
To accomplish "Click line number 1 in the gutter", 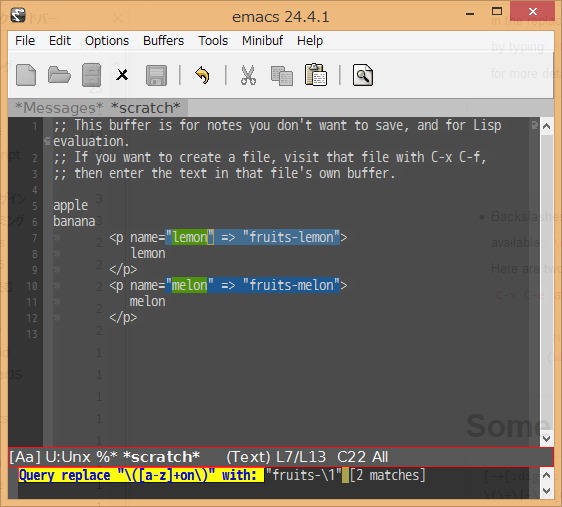I will 35,126.
